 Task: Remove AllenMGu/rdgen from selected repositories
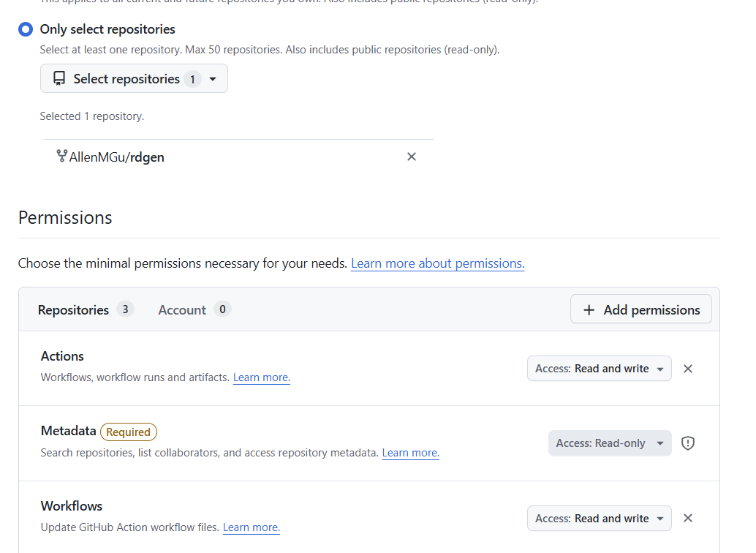click(x=412, y=157)
